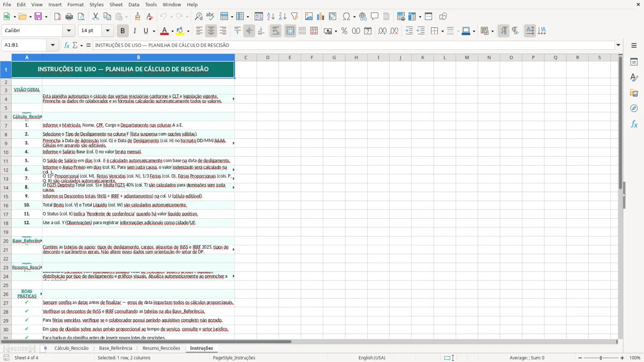Open Print Preview with the magnifier page icon
Viewport: 644px width, 362px height.
80,17
